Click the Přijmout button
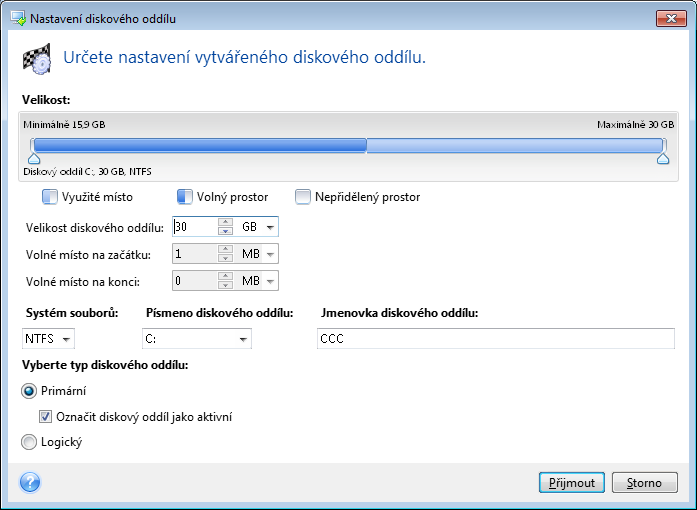 pyautogui.click(x=572, y=483)
